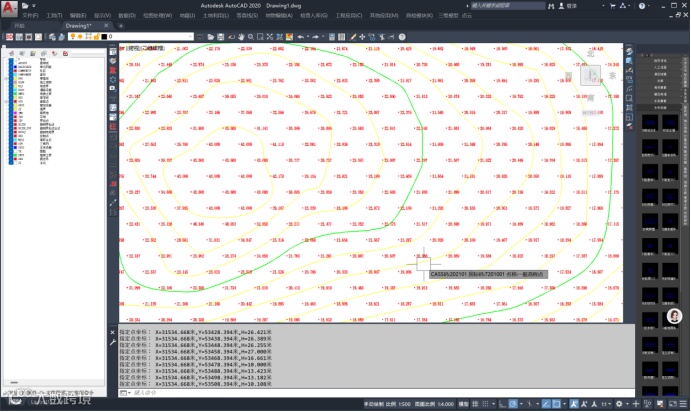
Task: Add a new drawing tab with plus
Action: click(121, 26)
